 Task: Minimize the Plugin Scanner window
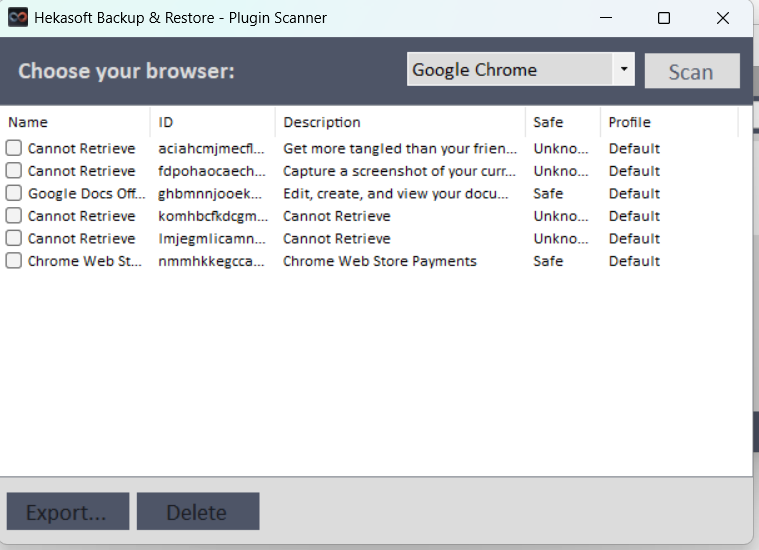pos(606,18)
